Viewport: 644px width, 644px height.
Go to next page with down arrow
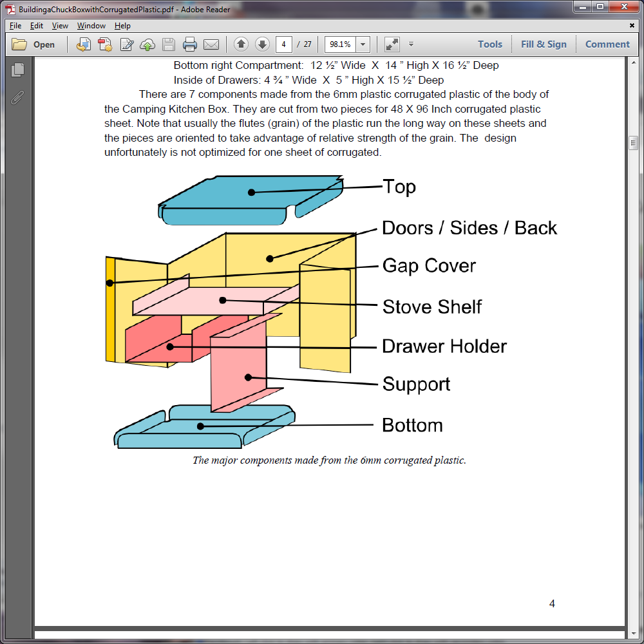(x=262, y=44)
